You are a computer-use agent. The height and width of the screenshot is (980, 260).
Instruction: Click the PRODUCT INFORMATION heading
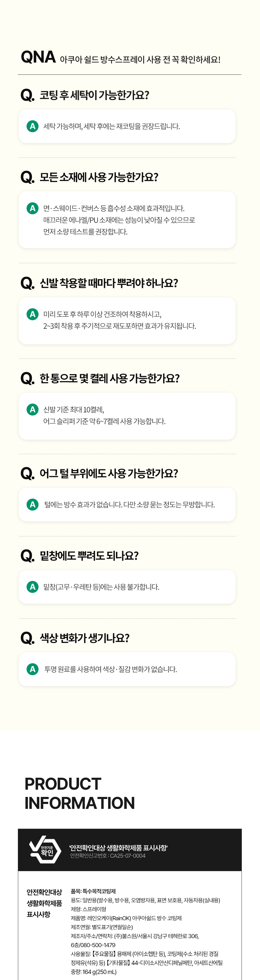click(x=80, y=793)
